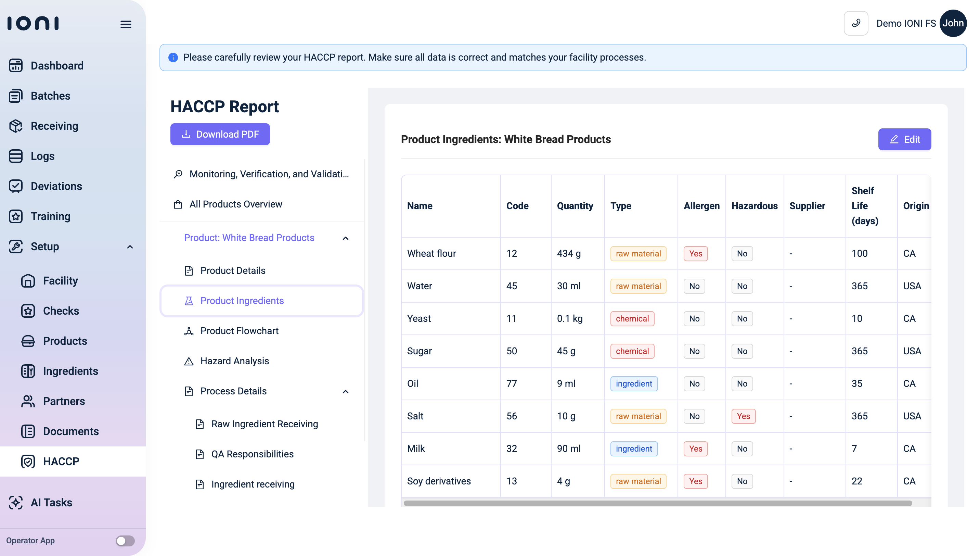
Task: Click the table horizontal scrollbar
Action: (x=658, y=503)
